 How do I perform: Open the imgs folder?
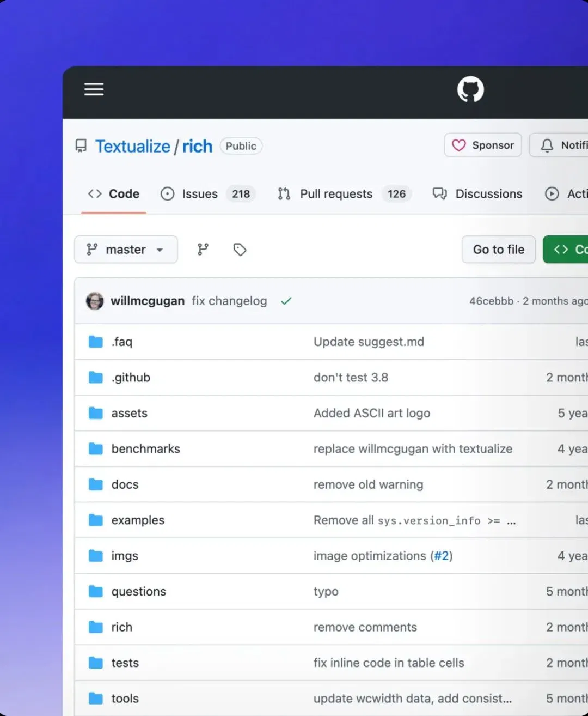[125, 556]
